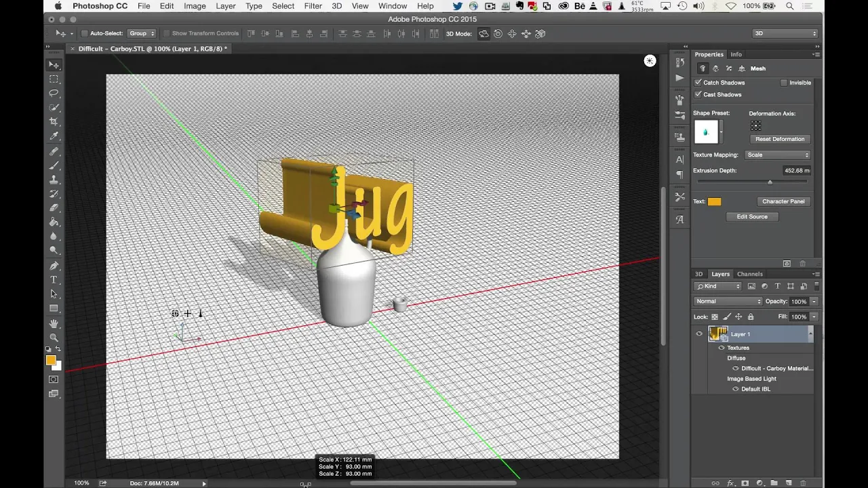Open the Layer menu
The image size is (868, 488).
[226, 6]
